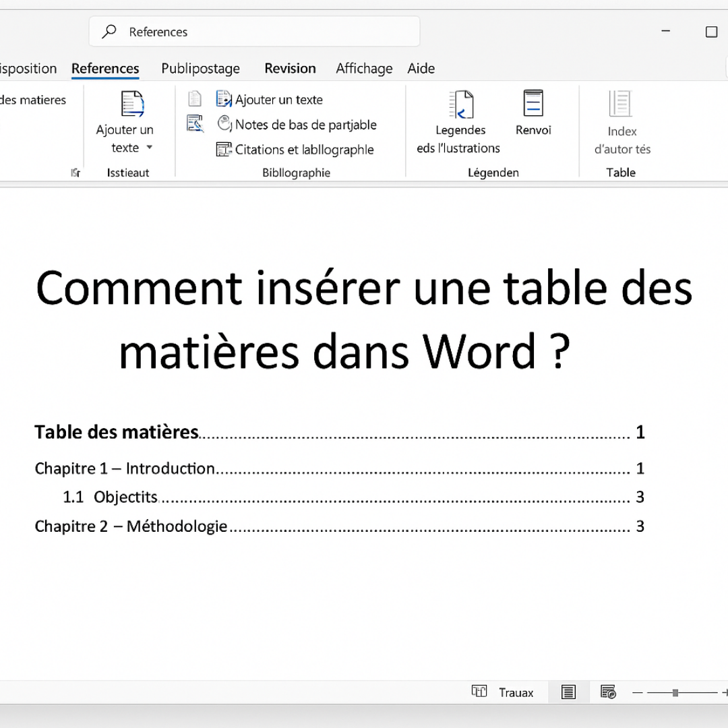Open the References ribbon tab
The image size is (728, 728).
(x=105, y=68)
